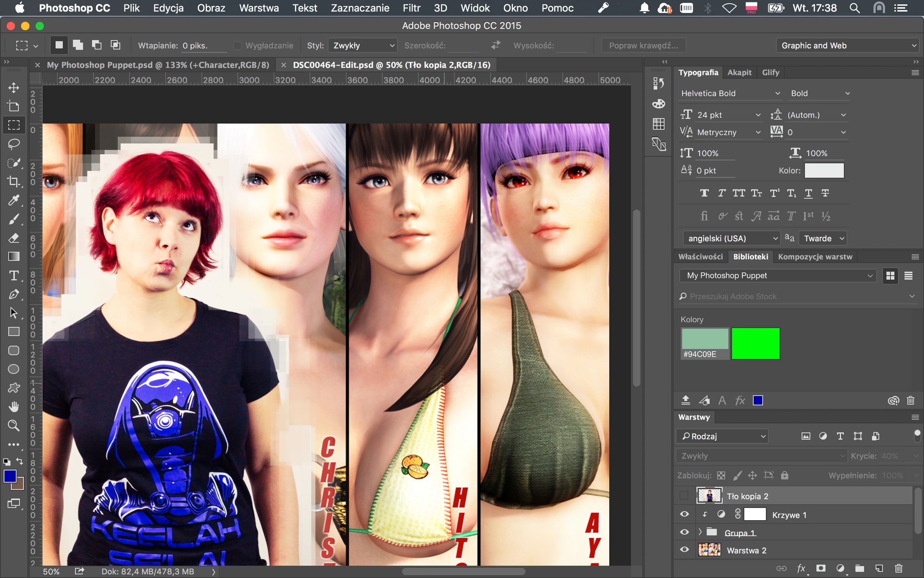Select the Eraser tool
Screen dimensions: 924x578
click(14, 238)
